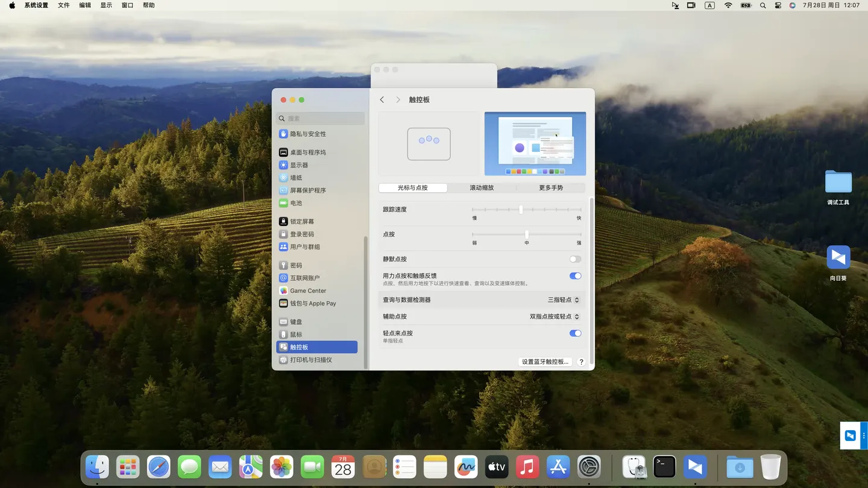Disable the 轻点来点按 switch

click(x=575, y=333)
